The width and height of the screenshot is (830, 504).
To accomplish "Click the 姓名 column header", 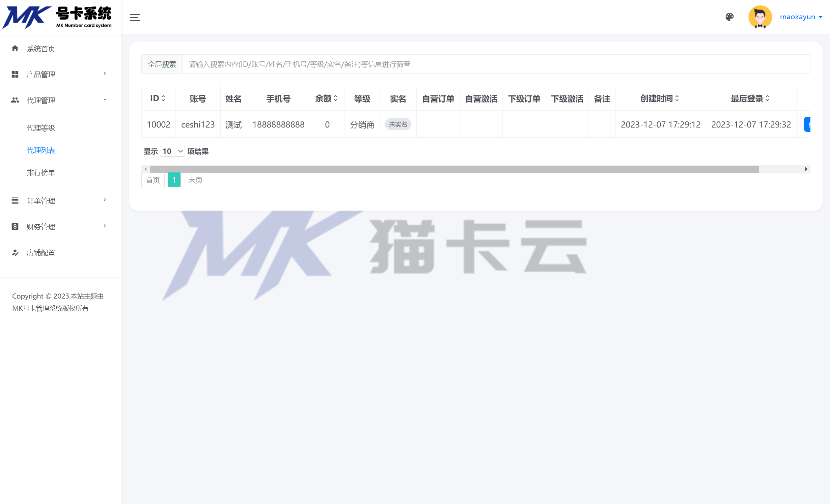I will pyautogui.click(x=233, y=99).
